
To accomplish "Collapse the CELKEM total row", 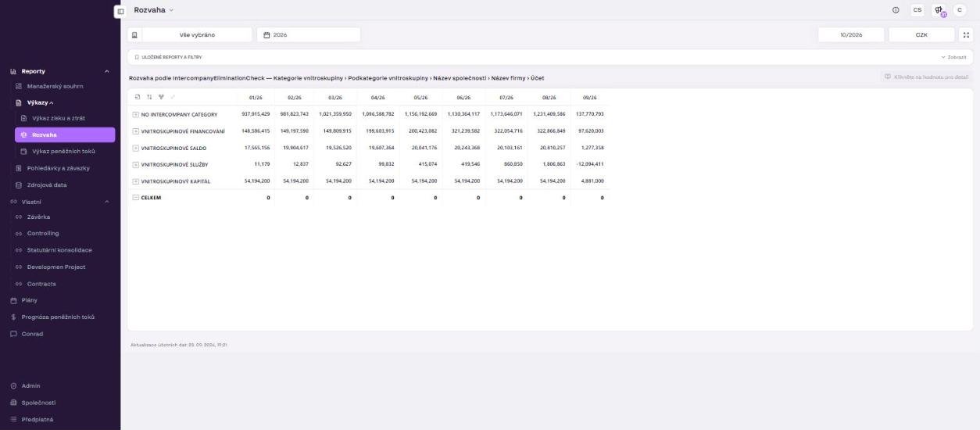I will pyautogui.click(x=136, y=198).
